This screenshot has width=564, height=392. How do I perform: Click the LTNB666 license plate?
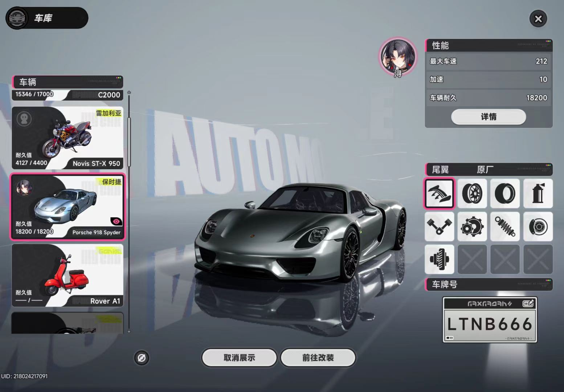pos(490,320)
